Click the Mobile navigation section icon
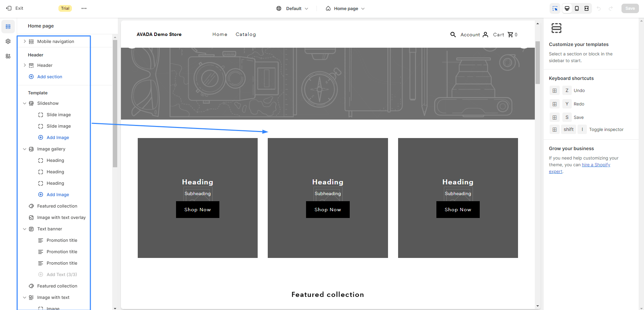The height and width of the screenshot is (310, 644). (31, 42)
